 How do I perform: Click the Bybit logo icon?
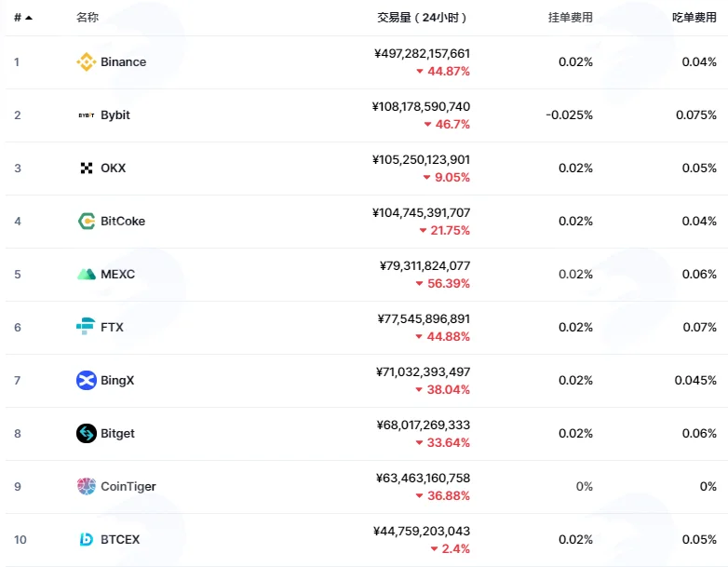(87, 115)
